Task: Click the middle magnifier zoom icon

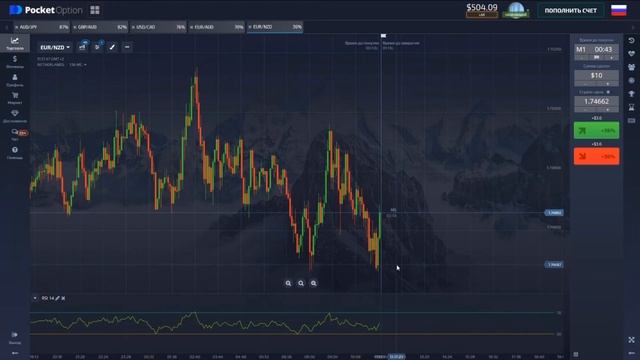Action: 301,283
